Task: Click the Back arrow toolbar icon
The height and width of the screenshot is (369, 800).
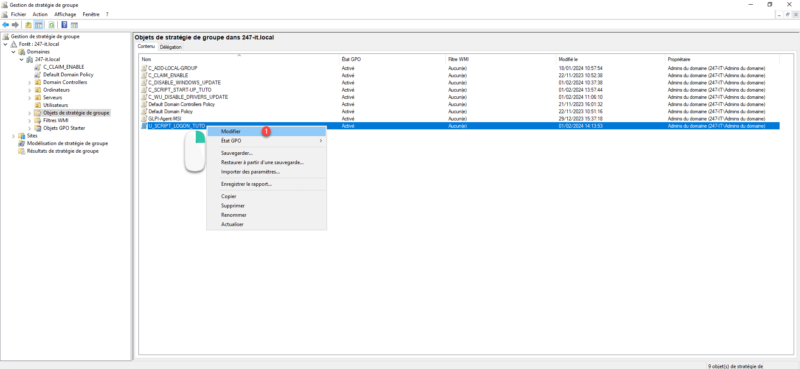Action: (x=5, y=24)
